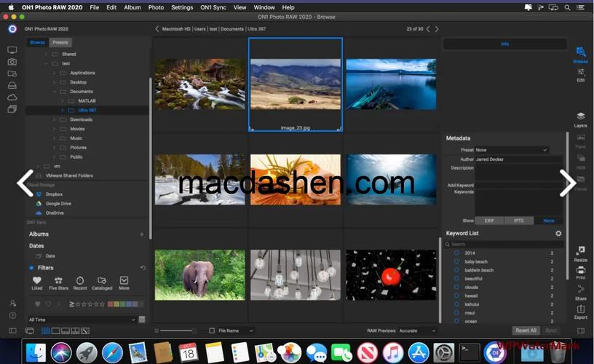
Task: Check the '2014' keyword circle
Action: tap(456, 253)
